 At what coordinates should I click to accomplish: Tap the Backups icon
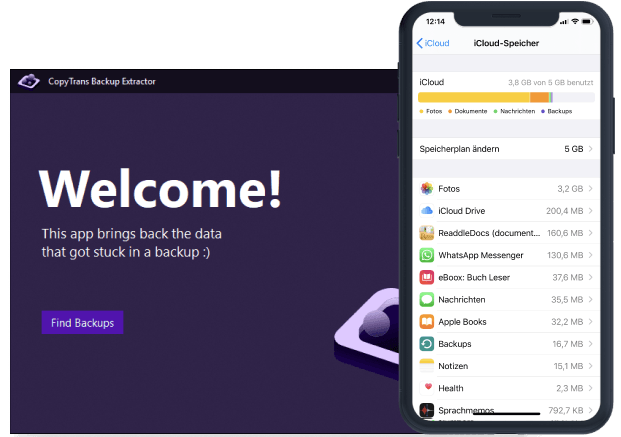(427, 344)
